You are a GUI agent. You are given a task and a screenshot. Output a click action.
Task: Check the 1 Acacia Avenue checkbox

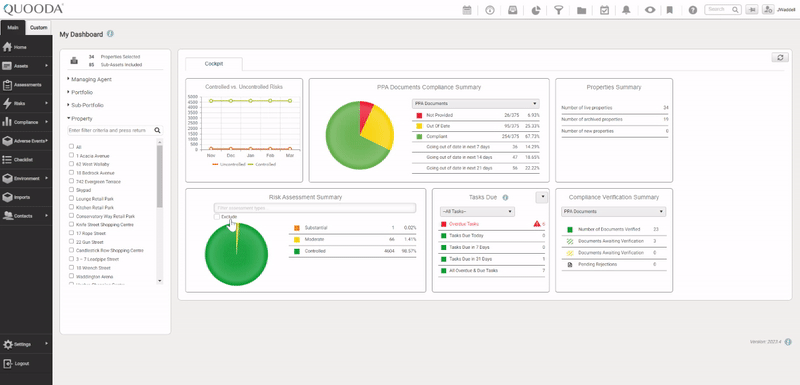pos(71,155)
